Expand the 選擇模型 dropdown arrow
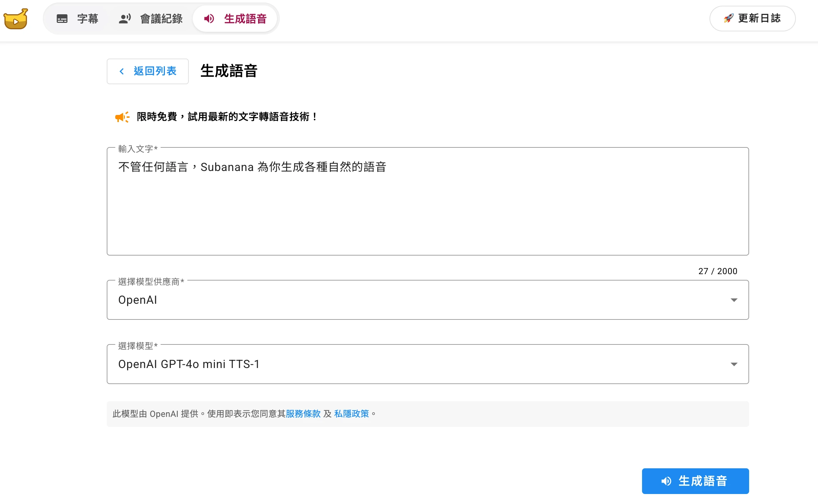Image resolution: width=818 pixels, height=504 pixels. 734,364
